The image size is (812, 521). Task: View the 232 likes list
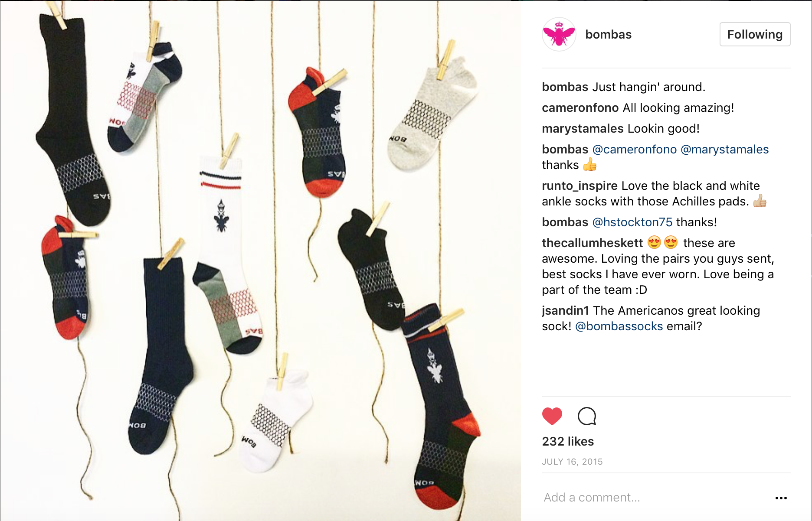point(568,441)
